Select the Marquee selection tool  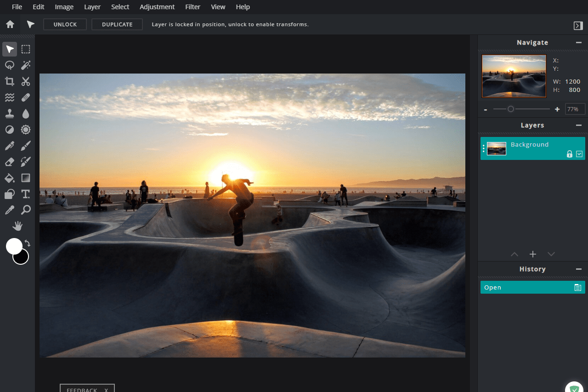(x=26, y=49)
